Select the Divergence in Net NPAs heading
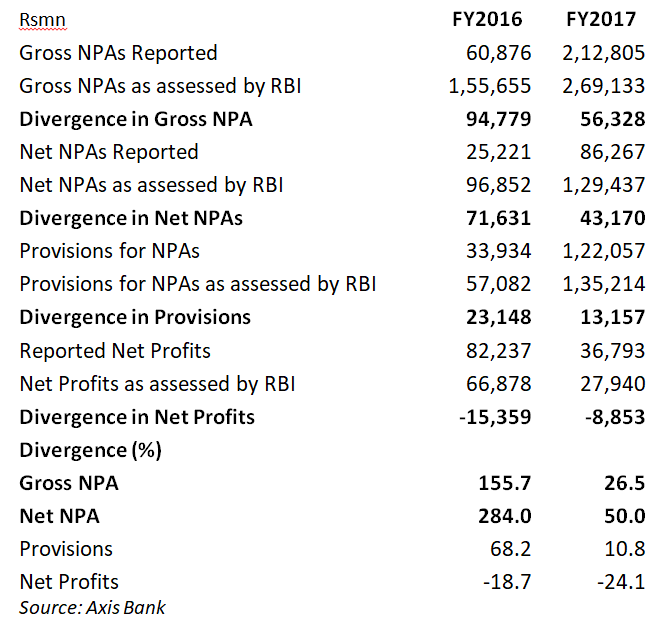The image size is (665, 623). pyautogui.click(x=131, y=218)
